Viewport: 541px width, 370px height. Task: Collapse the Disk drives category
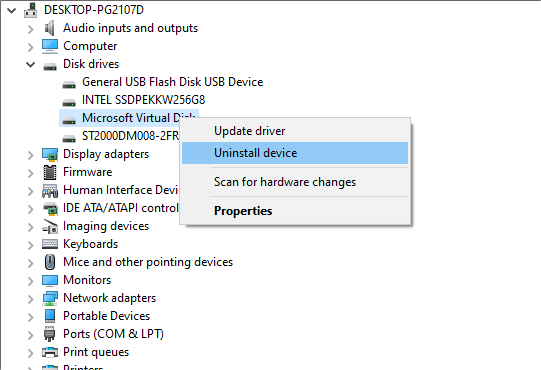coord(31,64)
